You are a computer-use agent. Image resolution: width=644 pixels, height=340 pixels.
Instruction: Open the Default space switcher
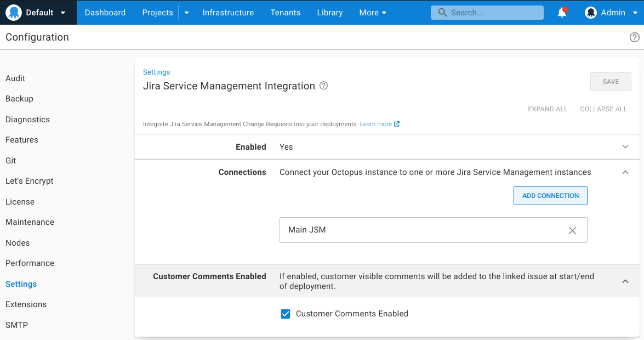tap(38, 12)
